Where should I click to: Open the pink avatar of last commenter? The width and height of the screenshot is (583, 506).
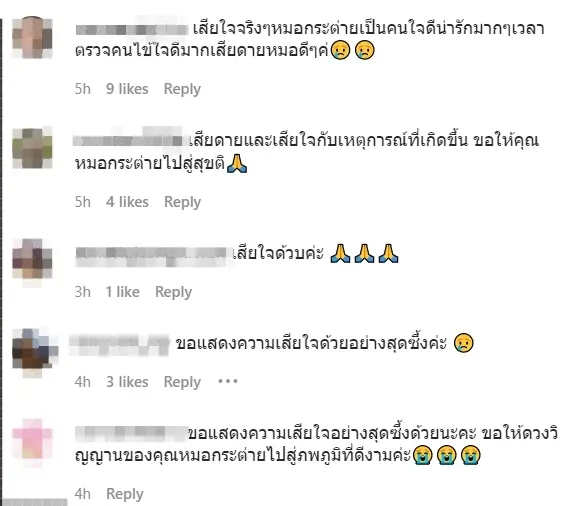click(32, 439)
